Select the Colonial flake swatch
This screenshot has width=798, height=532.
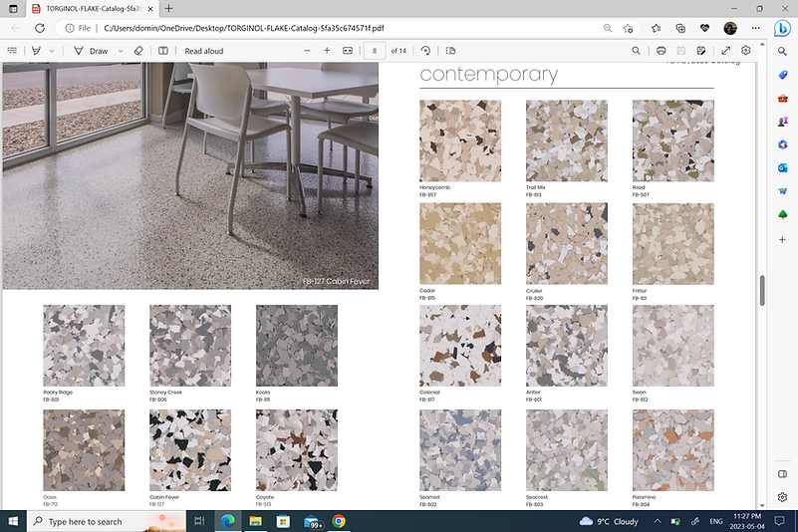460,346
